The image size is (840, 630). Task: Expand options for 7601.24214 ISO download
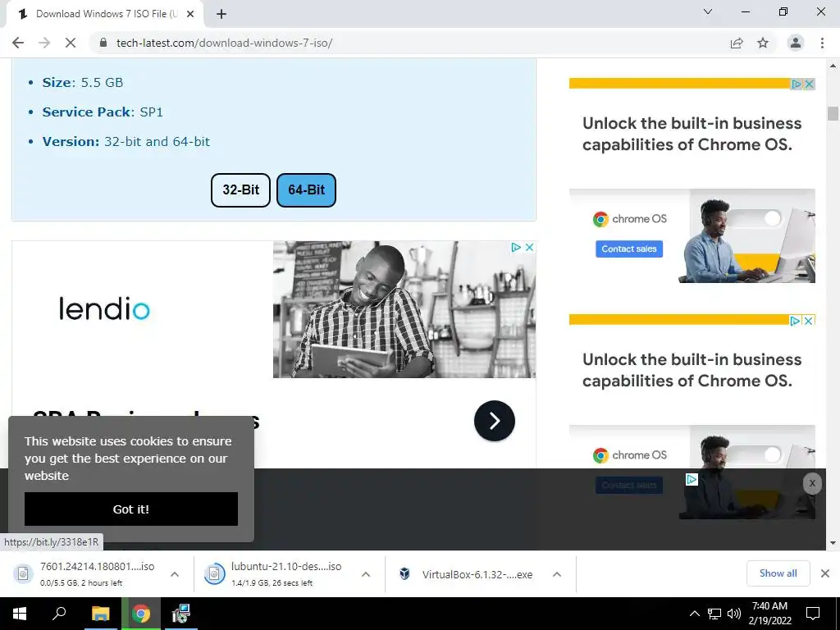coord(175,574)
